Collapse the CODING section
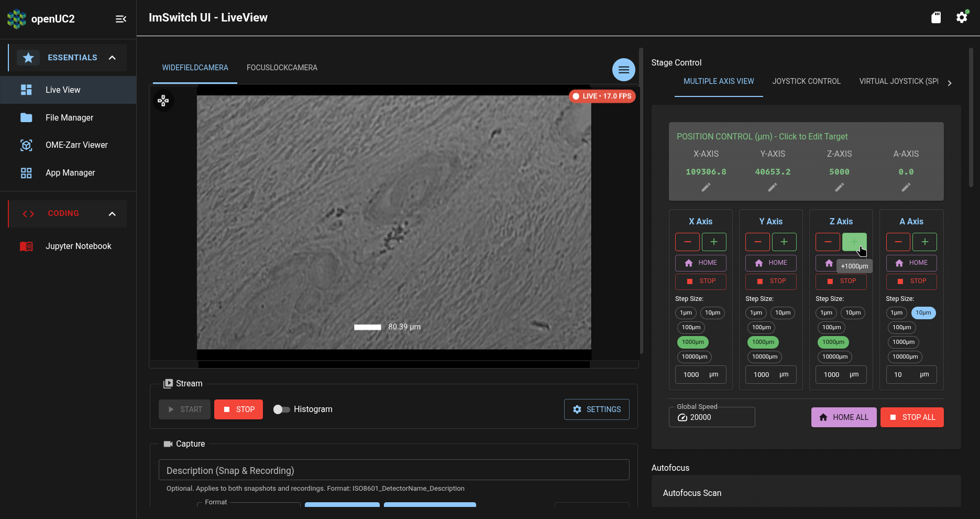 point(112,213)
